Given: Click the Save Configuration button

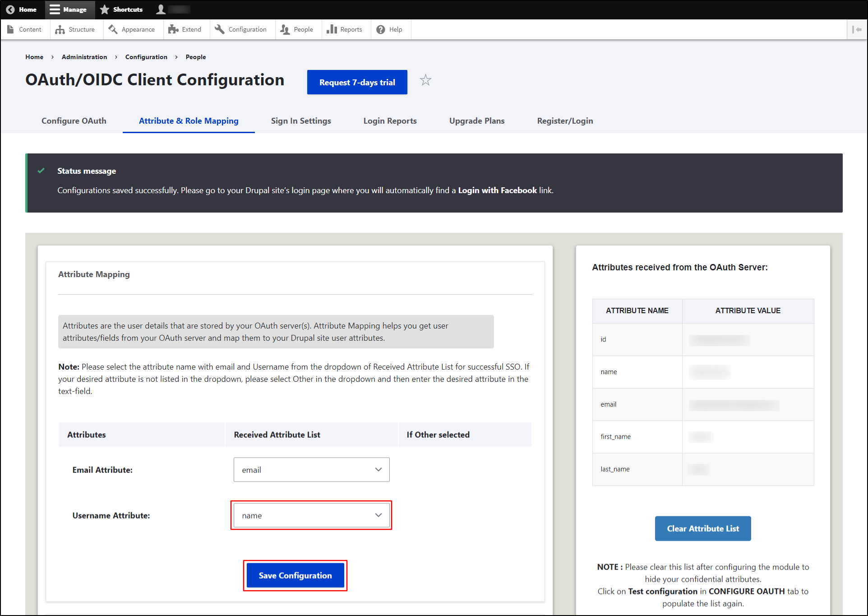Looking at the screenshot, I should pos(295,575).
